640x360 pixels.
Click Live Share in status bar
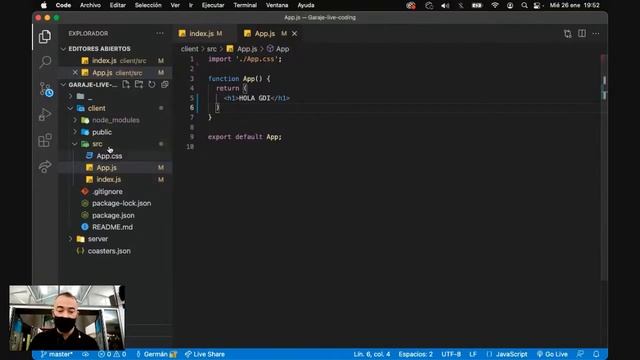(x=204, y=354)
